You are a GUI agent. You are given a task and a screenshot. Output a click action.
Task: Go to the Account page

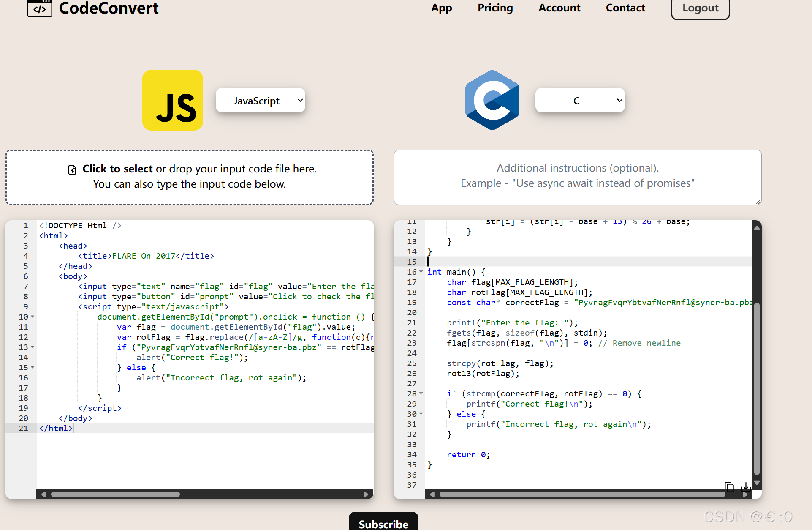click(x=559, y=8)
